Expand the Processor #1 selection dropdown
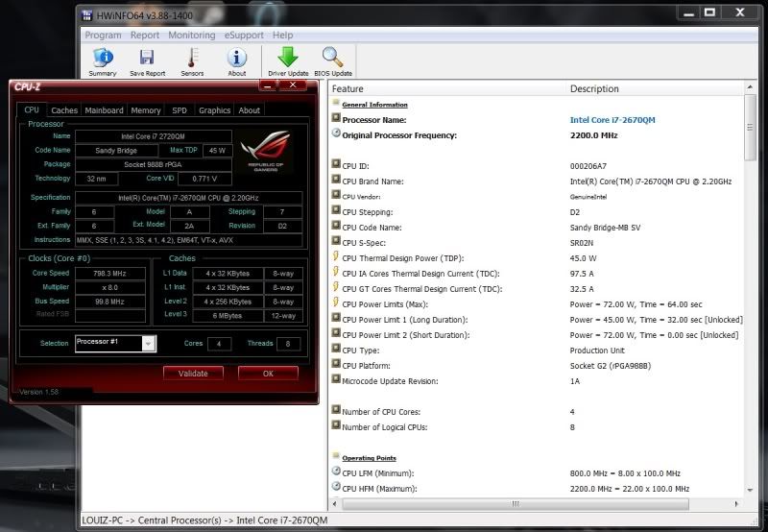The height and width of the screenshot is (532, 768). click(x=148, y=343)
